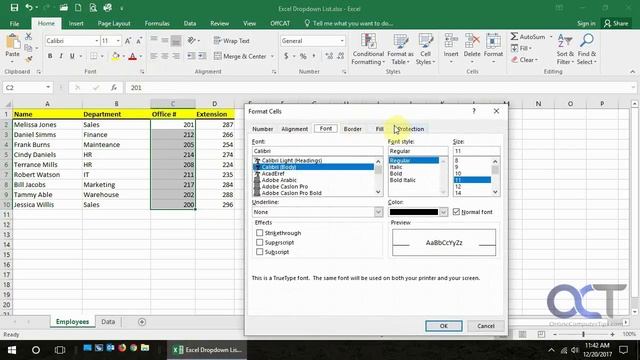Expand the Merge & Center dropdown arrow

[x=272, y=56]
